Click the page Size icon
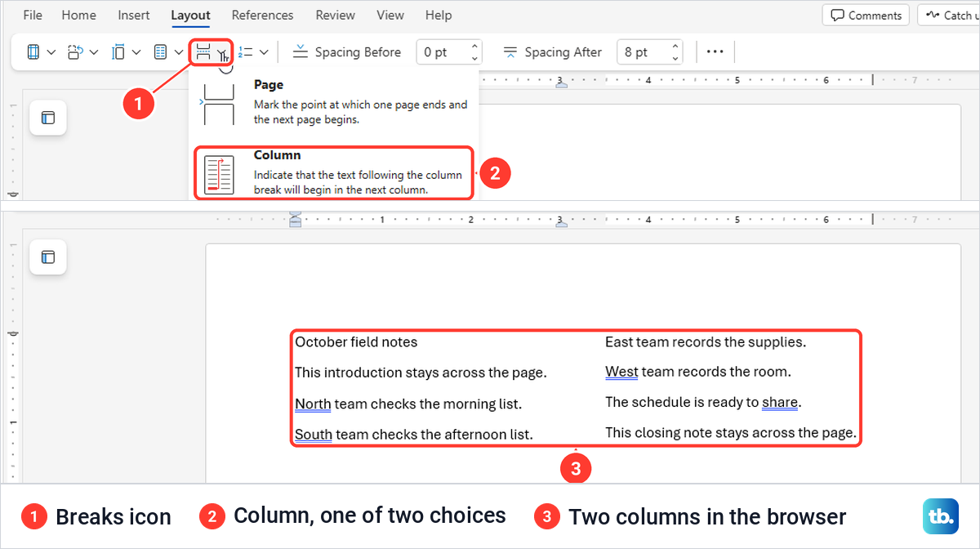 (118, 52)
